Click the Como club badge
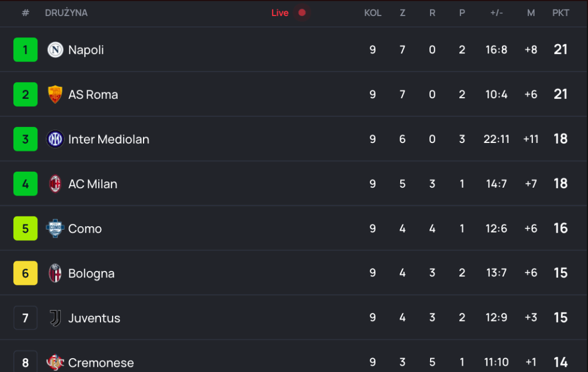Image resolution: width=588 pixels, height=372 pixels. (55, 228)
